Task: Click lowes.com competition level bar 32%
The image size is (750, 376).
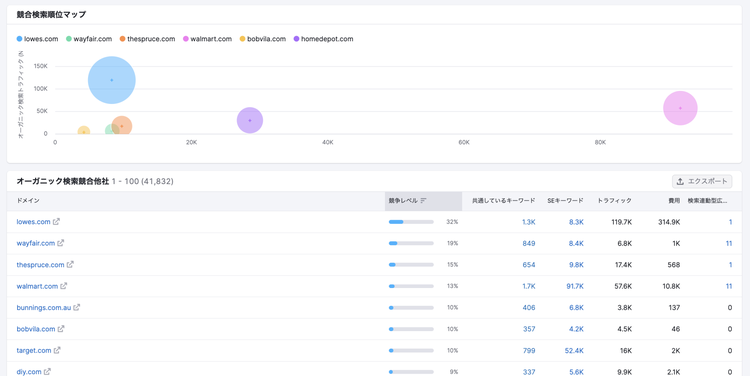Action: [x=411, y=222]
